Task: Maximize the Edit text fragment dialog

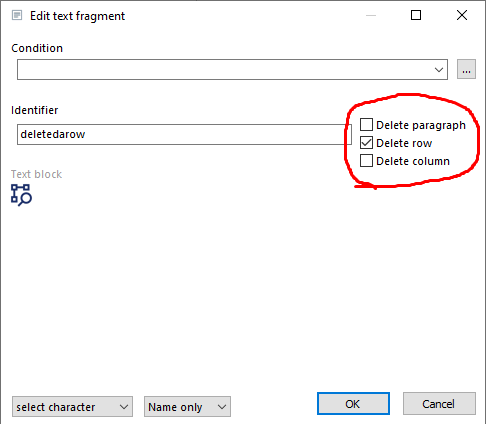Action: click(416, 15)
